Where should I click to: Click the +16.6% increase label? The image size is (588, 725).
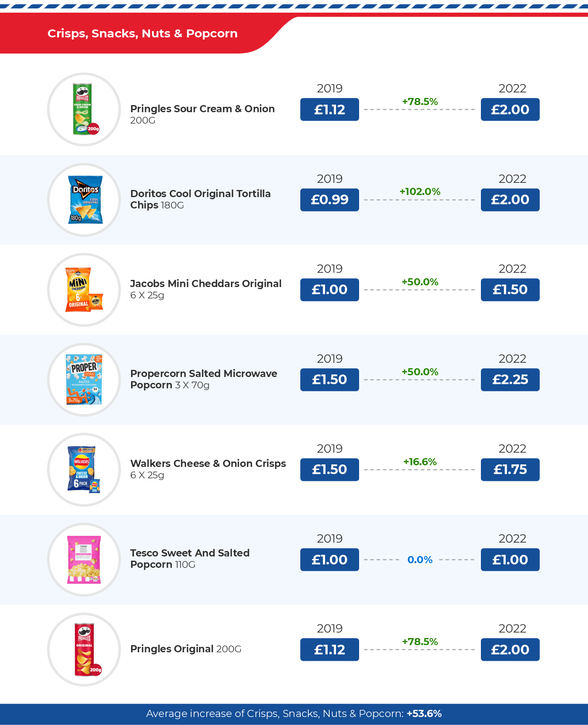420,462
